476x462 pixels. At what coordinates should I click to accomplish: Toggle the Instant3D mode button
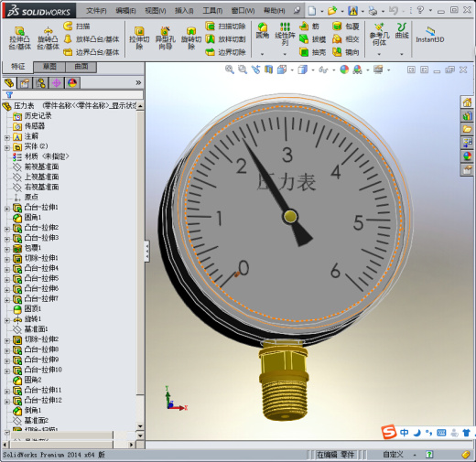[x=430, y=34]
